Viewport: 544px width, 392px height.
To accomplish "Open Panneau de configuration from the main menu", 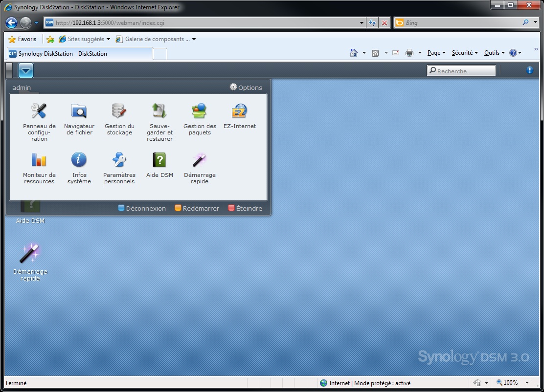I will pyautogui.click(x=39, y=122).
